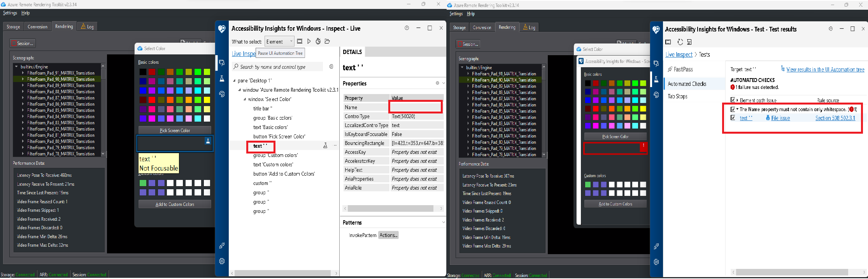Screen dimensions: 868x279
Task: Open the Properties section gear icon
Action: coord(437,83)
